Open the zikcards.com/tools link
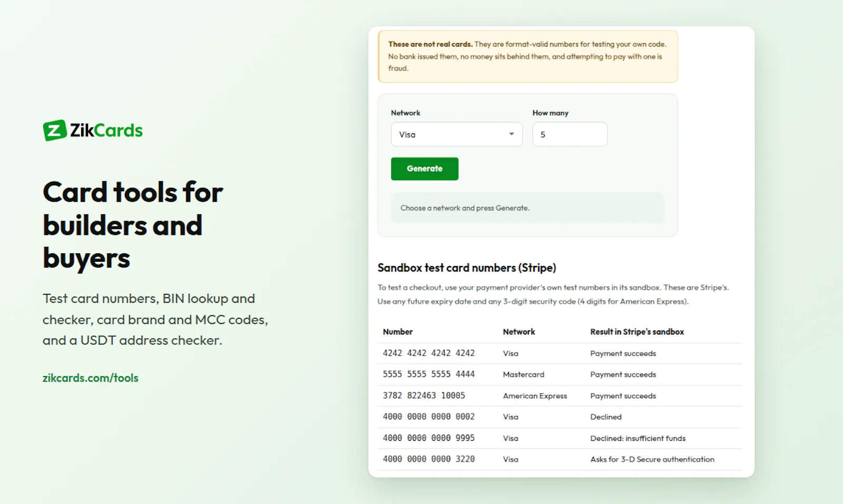Viewport: 843px width, 504px height. click(91, 378)
